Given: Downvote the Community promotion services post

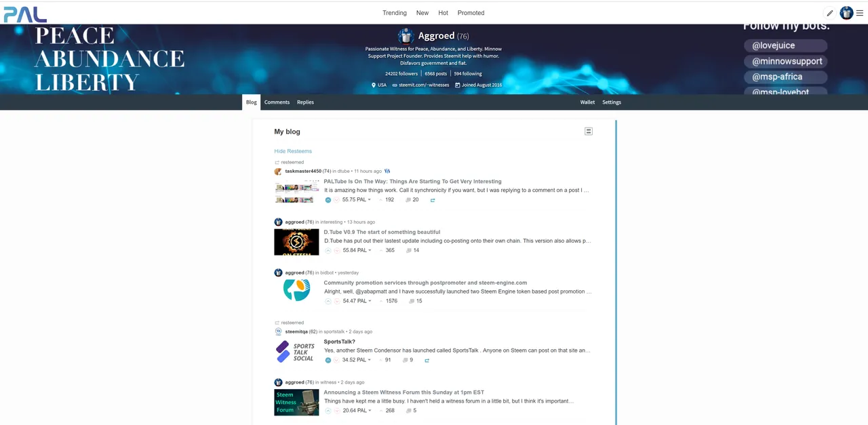Looking at the screenshot, I should pyautogui.click(x=336, y=301).
